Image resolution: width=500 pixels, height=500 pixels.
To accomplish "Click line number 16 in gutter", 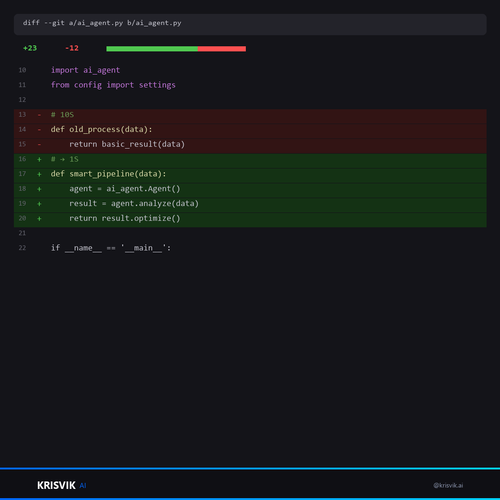I will [22, 159].
